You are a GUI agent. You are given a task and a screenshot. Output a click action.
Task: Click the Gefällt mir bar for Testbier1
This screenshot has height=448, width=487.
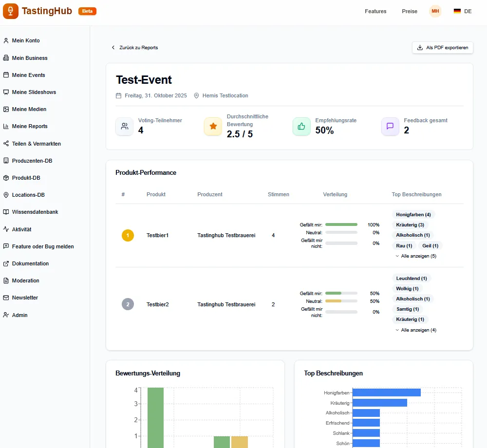point(341,225)
